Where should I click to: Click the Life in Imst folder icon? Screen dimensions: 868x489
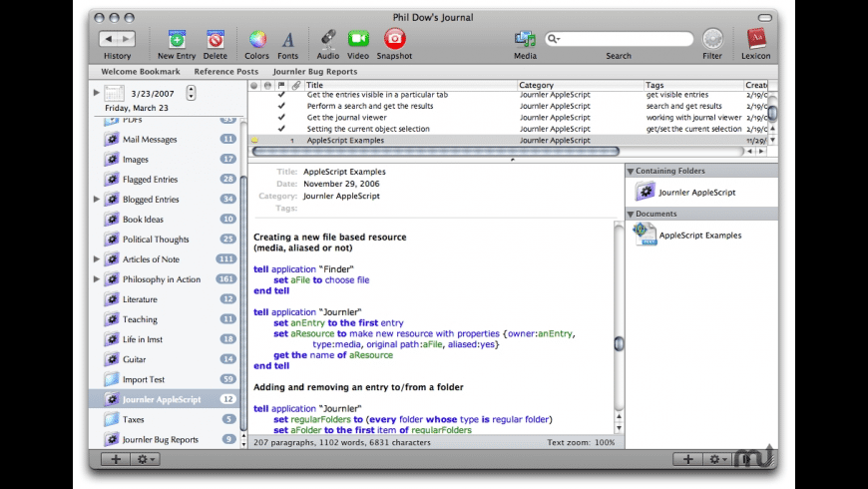pos(112,339)
